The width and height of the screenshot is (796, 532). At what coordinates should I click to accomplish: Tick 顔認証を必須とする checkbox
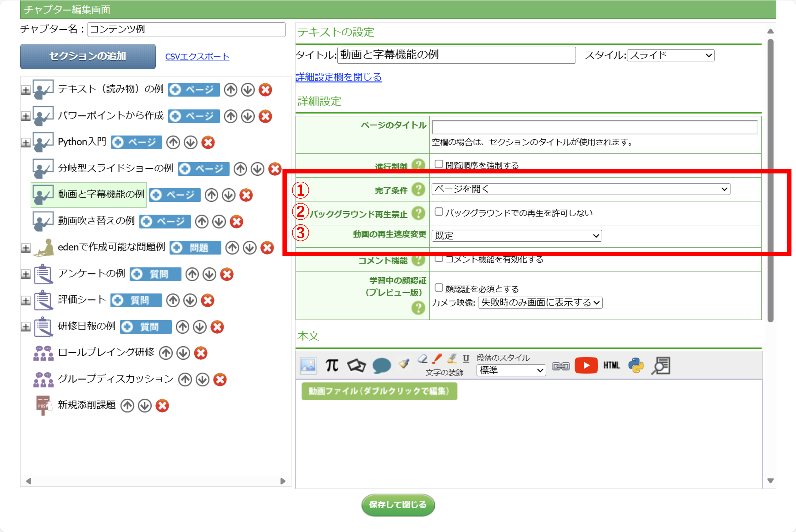pyautogui.click(x=439, y=288)
